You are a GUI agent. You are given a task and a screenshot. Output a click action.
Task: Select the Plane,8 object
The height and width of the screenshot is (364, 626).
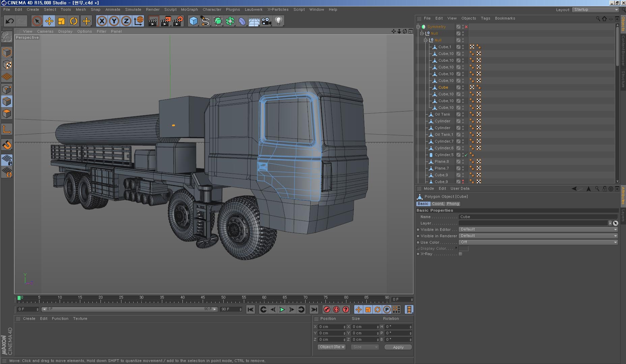point(442,161)
